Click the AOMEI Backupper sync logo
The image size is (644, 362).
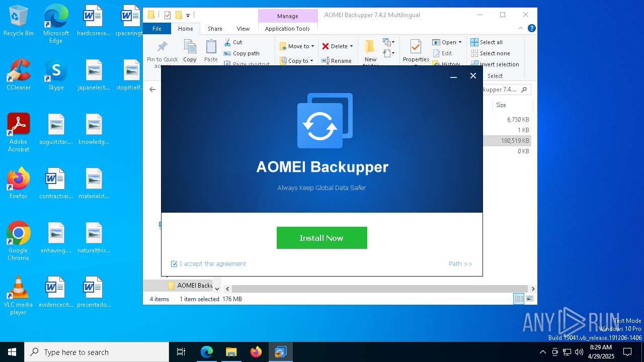coord(325,121)
